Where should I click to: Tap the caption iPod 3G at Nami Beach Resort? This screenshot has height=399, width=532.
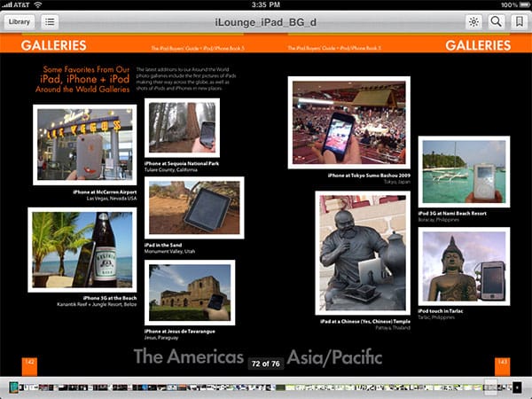pyautogui.click(x=452, y=214)
